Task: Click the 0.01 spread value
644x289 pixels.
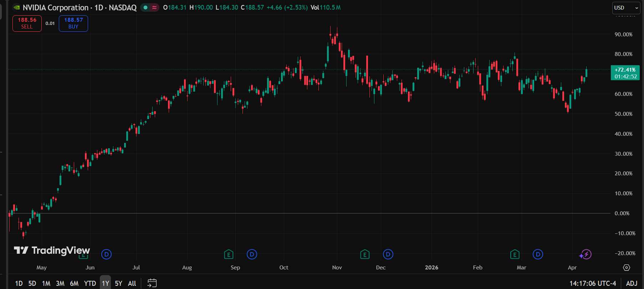Action: tap(50, 24)
